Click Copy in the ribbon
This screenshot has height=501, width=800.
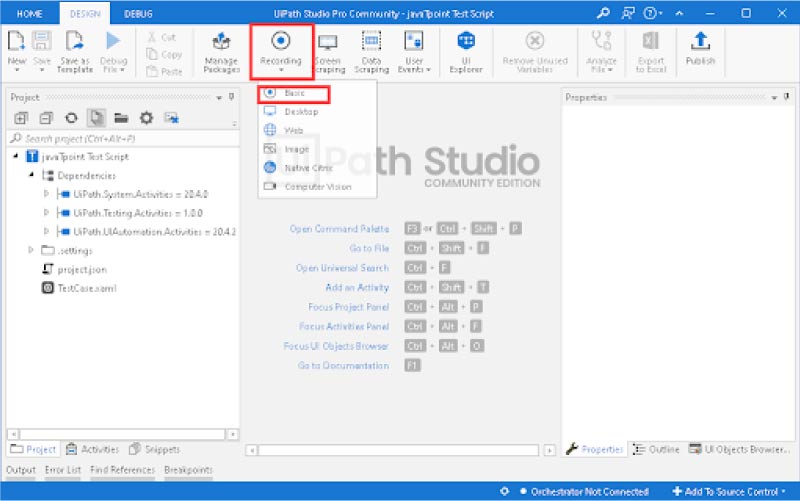[x=164, y=54]
